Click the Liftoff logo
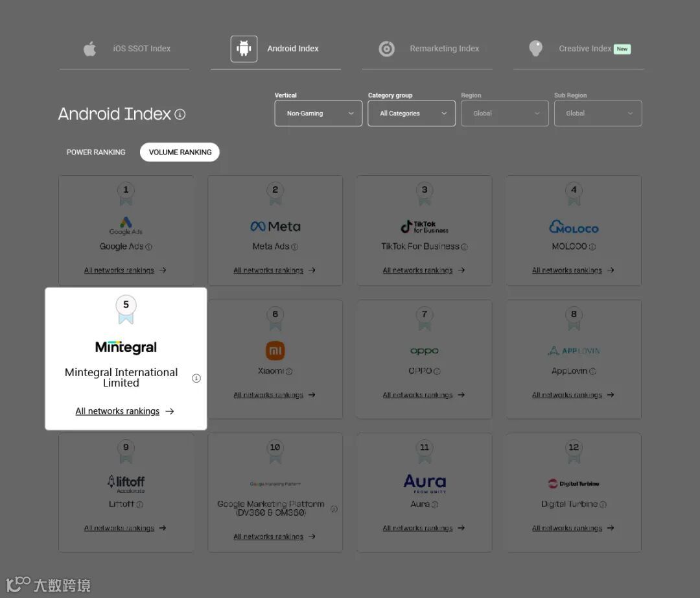700x598 pixels. point(126,484)
